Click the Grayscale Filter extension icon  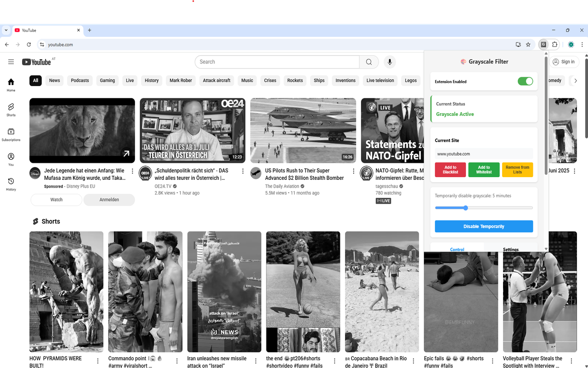point(543,45)
